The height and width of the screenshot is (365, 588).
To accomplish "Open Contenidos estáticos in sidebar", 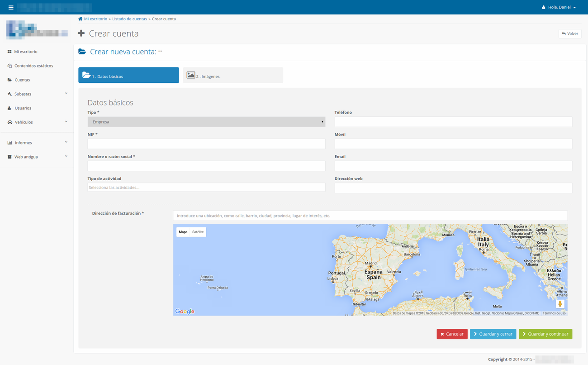I will pyautogui.click(x=34, y=66).
